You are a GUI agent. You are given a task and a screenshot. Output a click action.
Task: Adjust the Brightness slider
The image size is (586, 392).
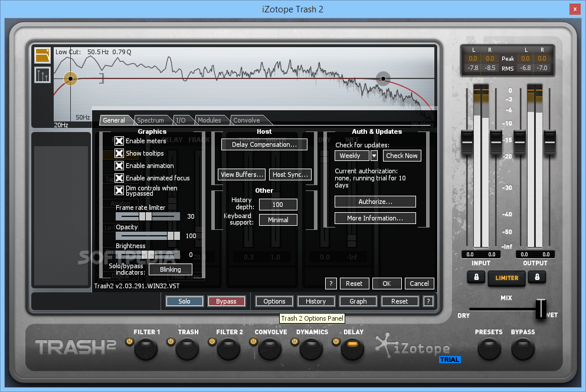point(148,255)
